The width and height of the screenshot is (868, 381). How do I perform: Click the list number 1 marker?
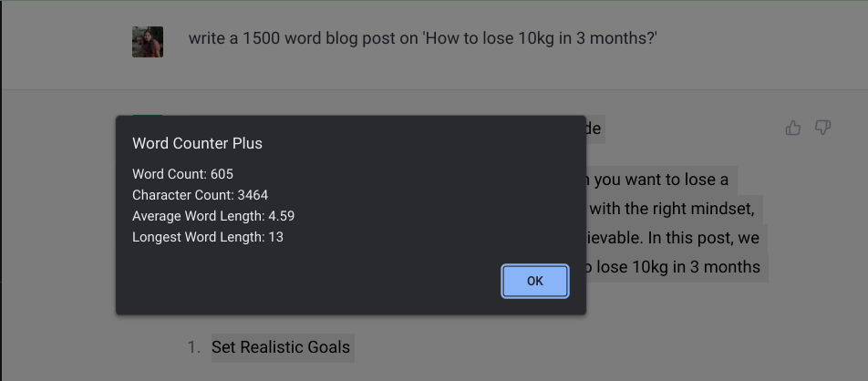pyautogui.click(x=192, y=347)
